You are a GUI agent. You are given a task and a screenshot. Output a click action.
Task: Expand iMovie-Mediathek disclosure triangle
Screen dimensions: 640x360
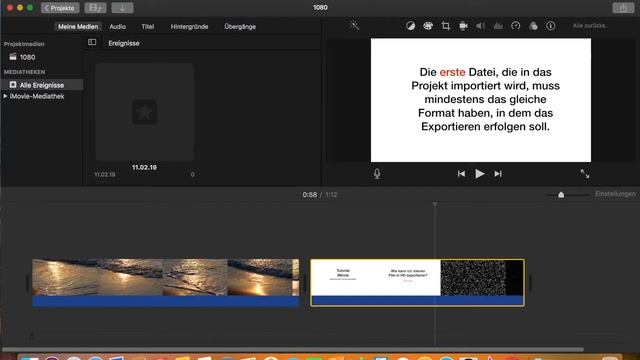tap(5, 96)
